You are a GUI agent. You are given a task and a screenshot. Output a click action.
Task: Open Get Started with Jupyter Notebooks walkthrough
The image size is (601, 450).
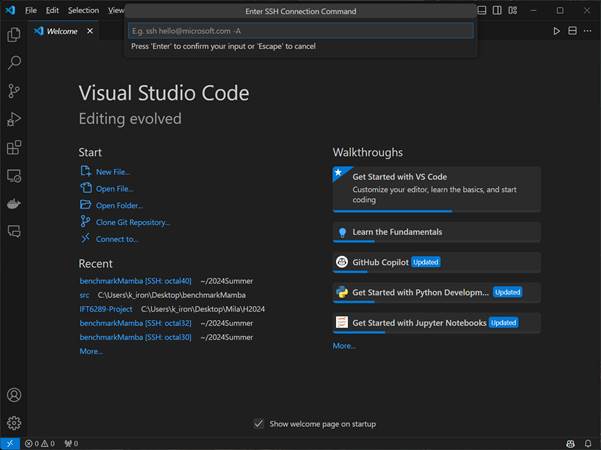[437, 323]
